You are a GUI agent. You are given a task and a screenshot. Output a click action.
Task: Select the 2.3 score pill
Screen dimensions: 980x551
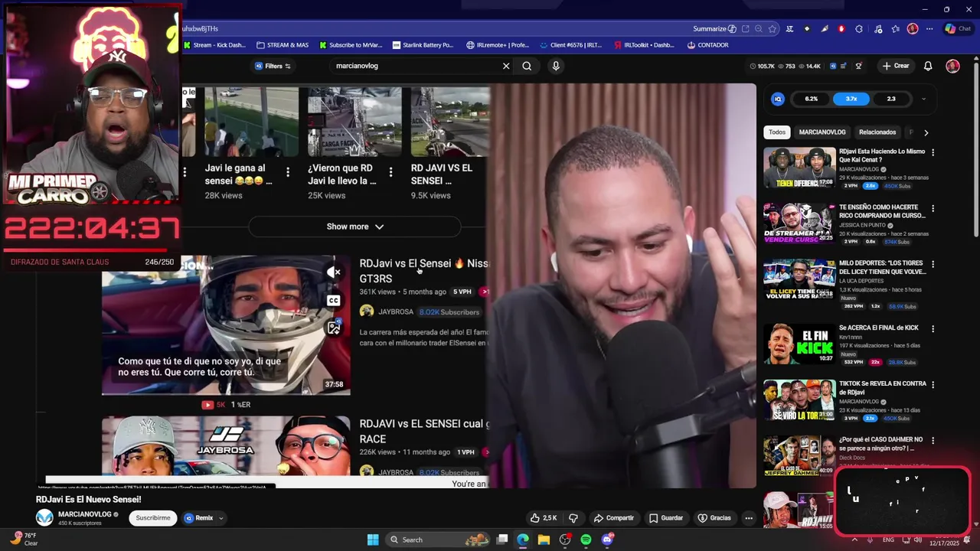click(x=890, y=99)
